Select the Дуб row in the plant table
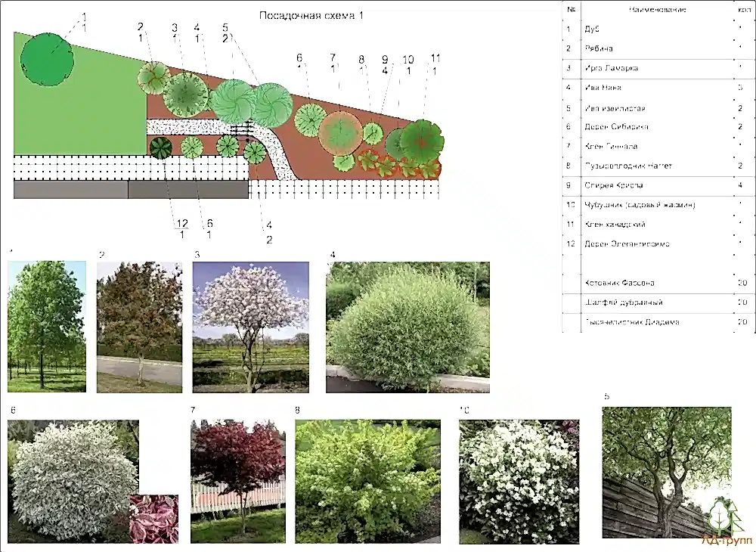This screenshot has height=552, width=756. [x=655, y=29]
